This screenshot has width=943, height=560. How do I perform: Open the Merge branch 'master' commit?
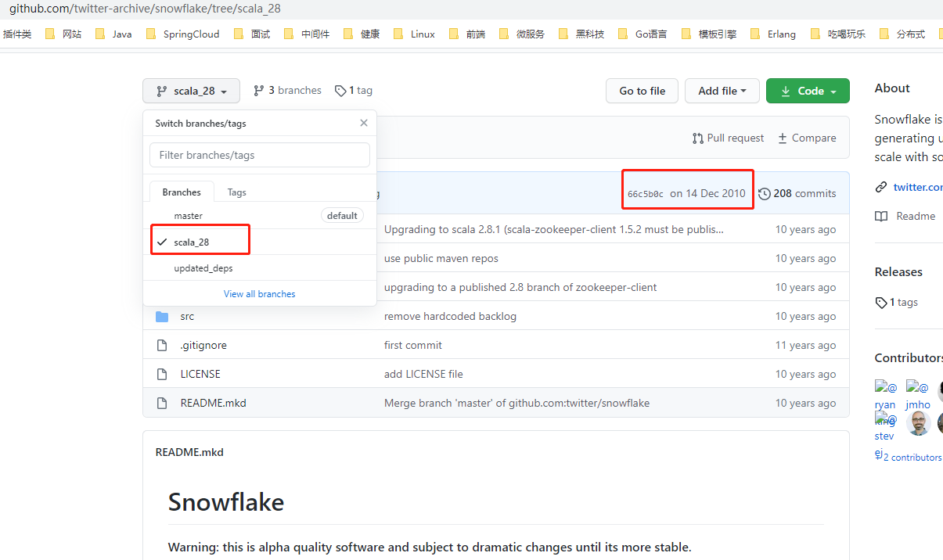click(516, 403)
